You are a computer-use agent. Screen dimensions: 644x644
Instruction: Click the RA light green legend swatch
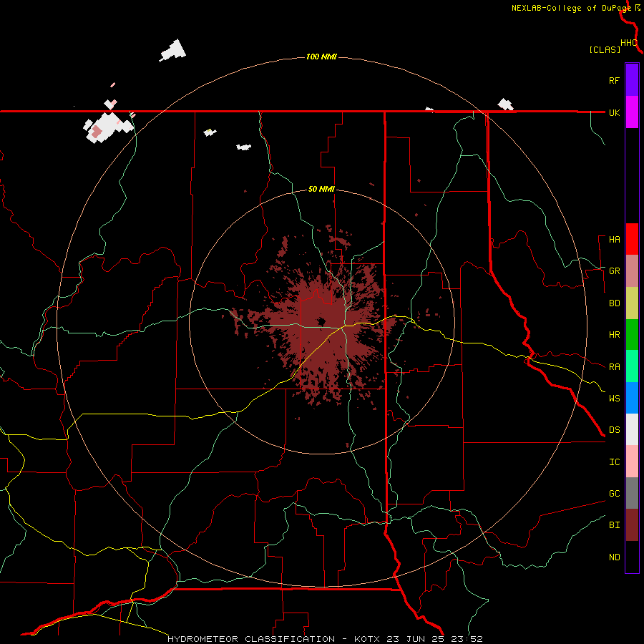click(x=632, y=366)
